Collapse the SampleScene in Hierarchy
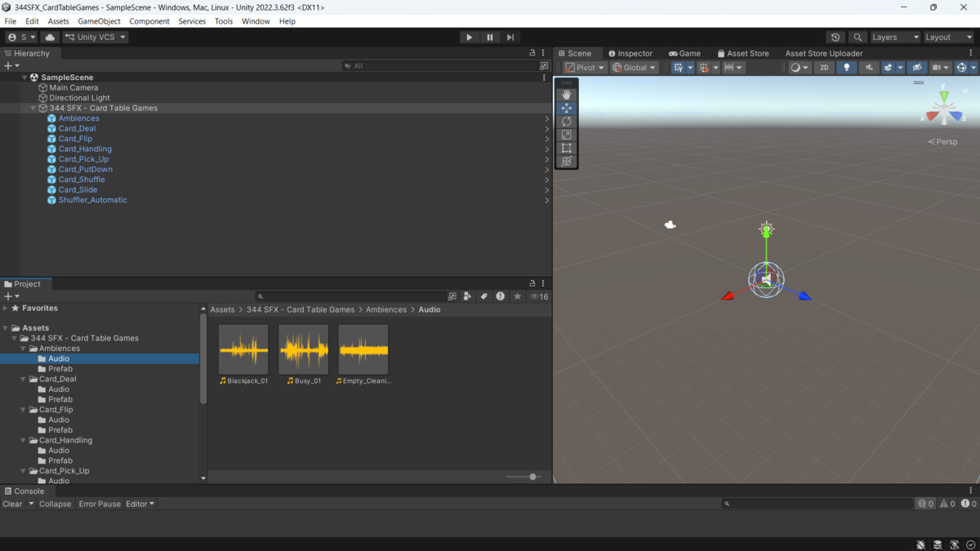The width and height of the screenshot is (980, 551). point(24,78)
